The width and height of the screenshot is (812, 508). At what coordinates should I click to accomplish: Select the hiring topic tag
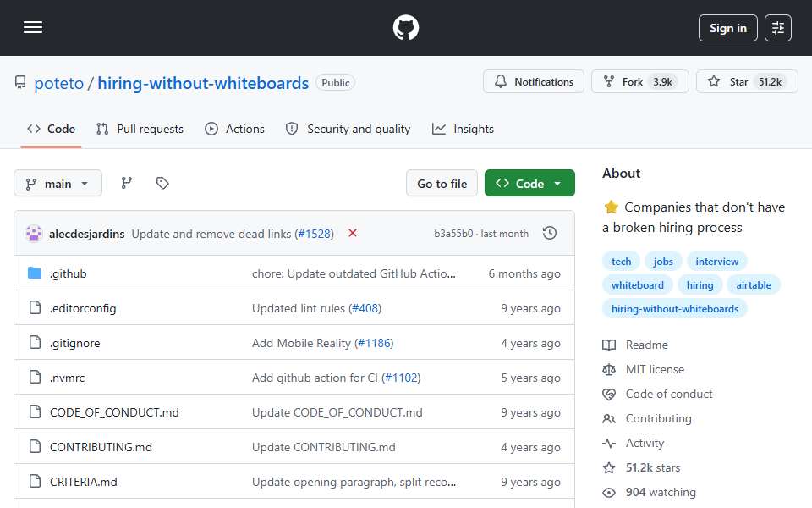(x=700, y=285)
